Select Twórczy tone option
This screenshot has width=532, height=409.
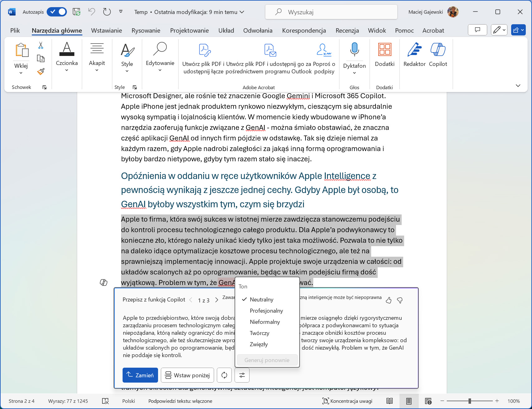pos(267,333)
